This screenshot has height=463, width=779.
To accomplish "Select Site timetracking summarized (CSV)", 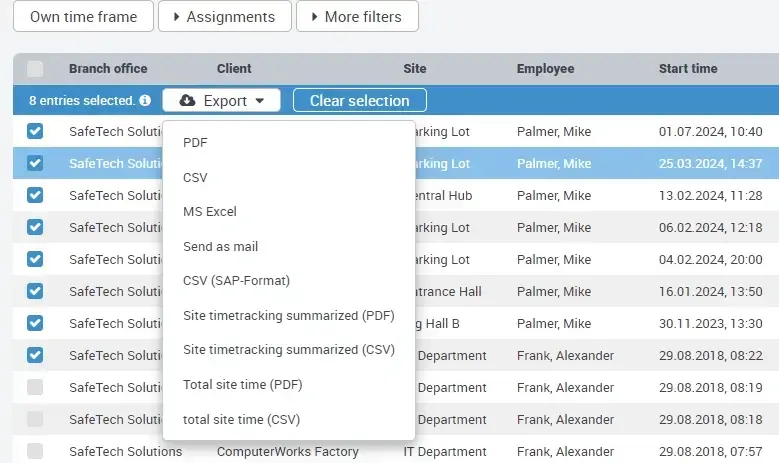I will click(x=289, y=350).
